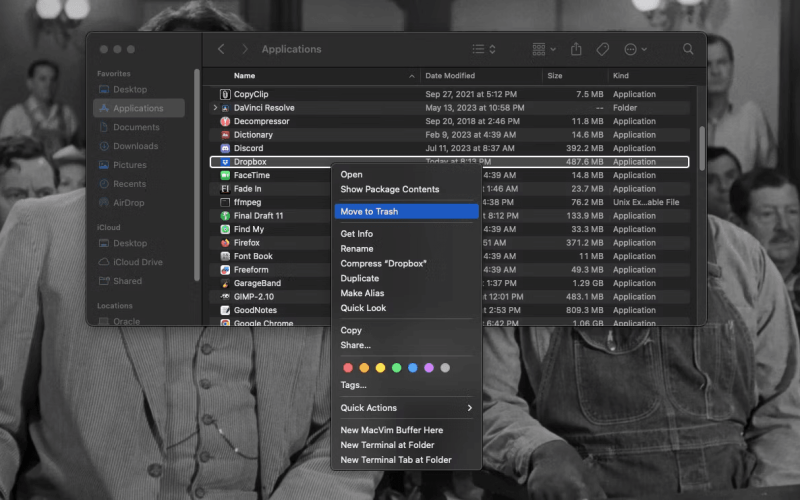Expand the DaVinci Resolve folder
The height and width of the screenshot is (500, 800).
coord(215,108)
